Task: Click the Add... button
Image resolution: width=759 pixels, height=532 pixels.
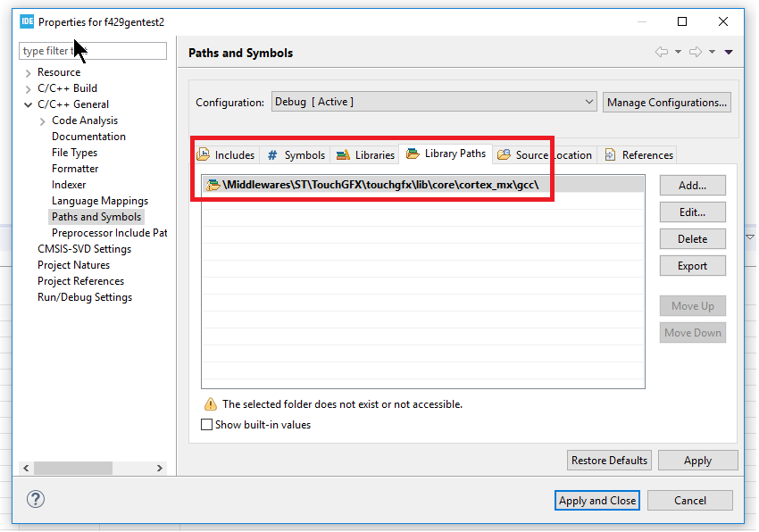Action: [692, 186]
